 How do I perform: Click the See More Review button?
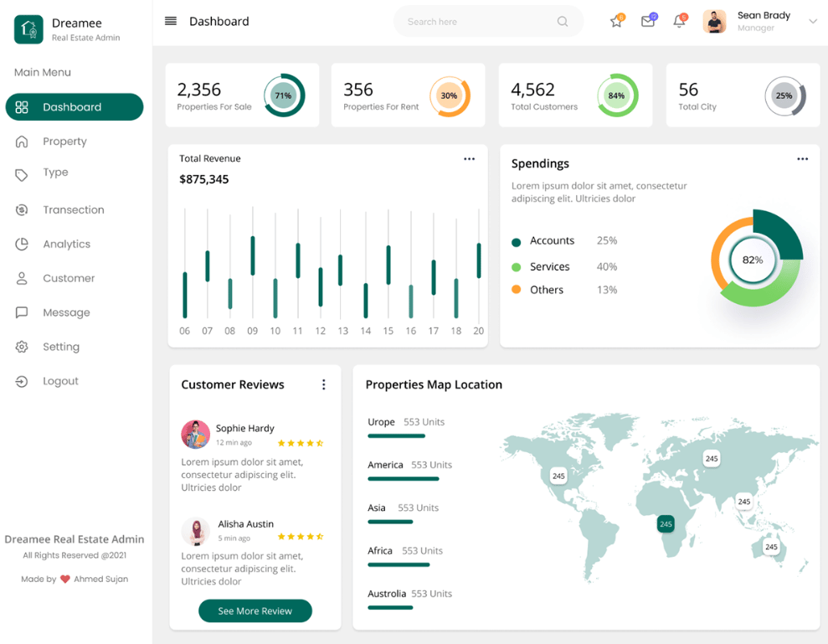click(x=255, y=611)
